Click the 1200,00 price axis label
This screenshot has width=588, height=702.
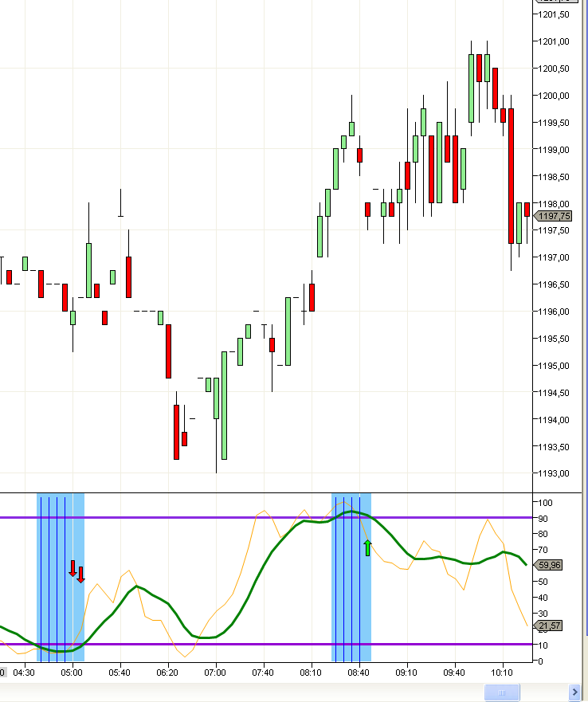click(x=554, y=96)
